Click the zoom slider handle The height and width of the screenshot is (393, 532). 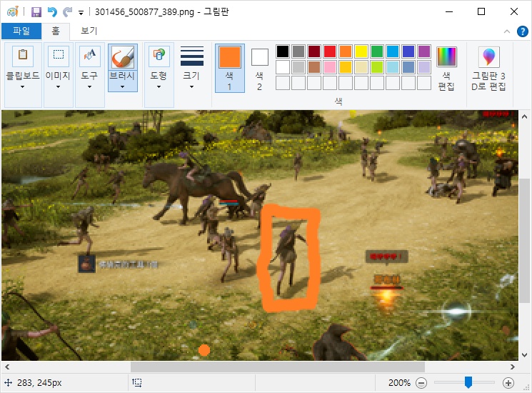coord(468,382)
